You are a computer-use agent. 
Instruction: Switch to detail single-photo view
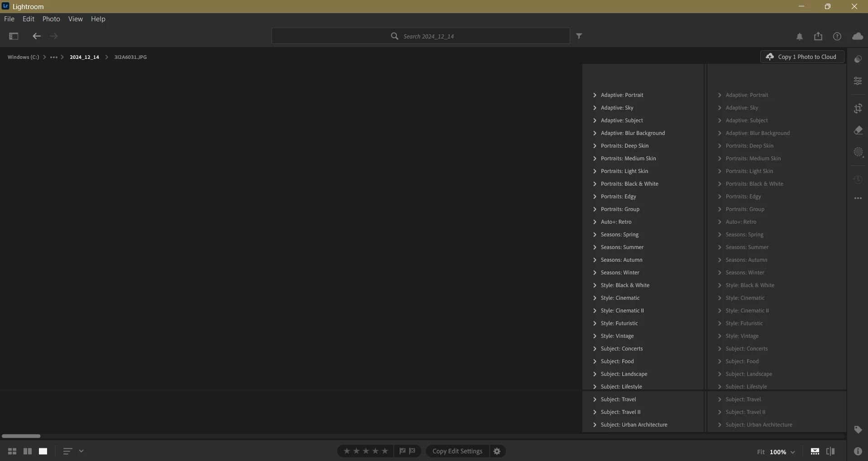(x=43, y=451)
